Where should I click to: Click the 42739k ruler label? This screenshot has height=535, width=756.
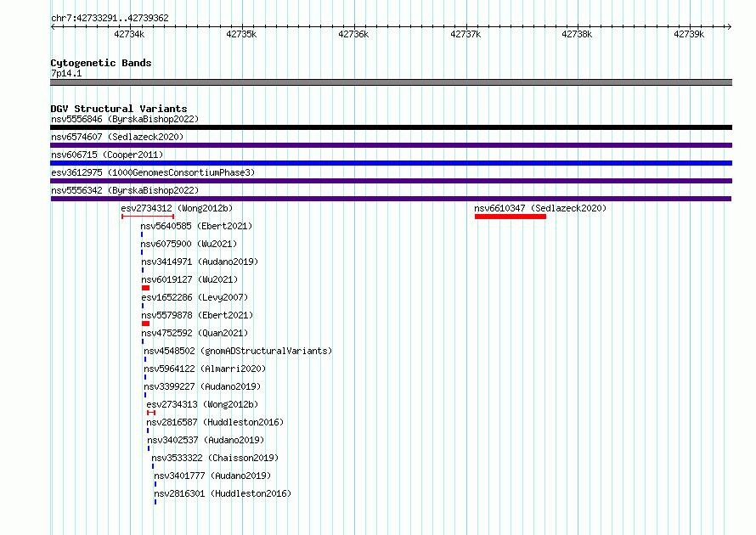pyautogui.click(x=689, y=34)
